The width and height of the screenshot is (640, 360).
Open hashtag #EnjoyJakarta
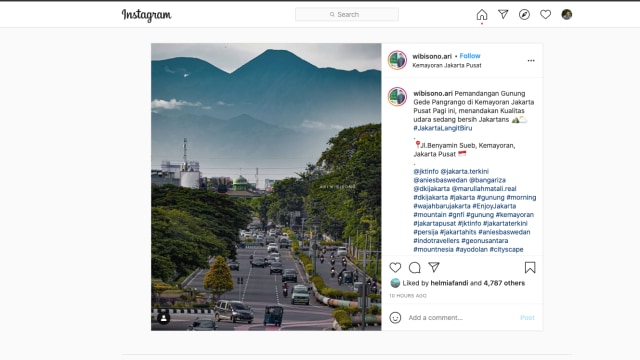(494, 206)
